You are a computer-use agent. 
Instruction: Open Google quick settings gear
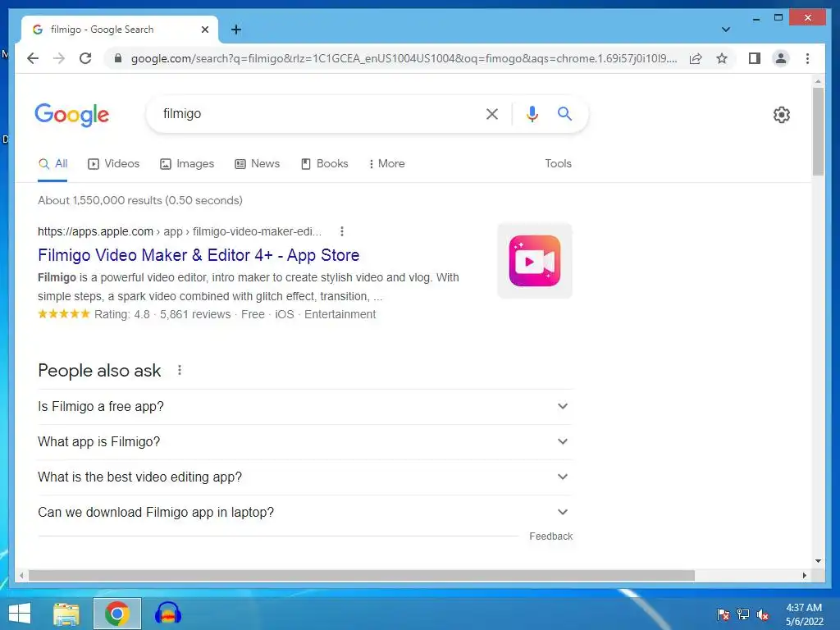pyautogui.click(x=782, y=114)
